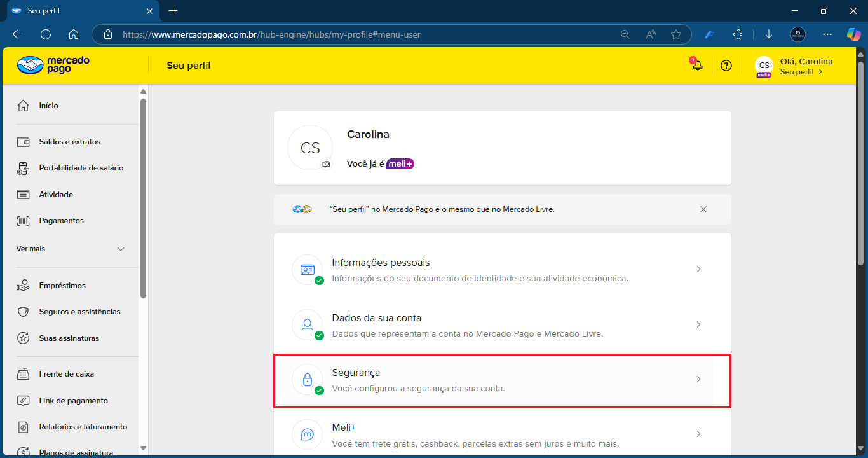The image size is (868, 458).
Task: Open the Segurança settings row
Action: click(x=502, y=380)
